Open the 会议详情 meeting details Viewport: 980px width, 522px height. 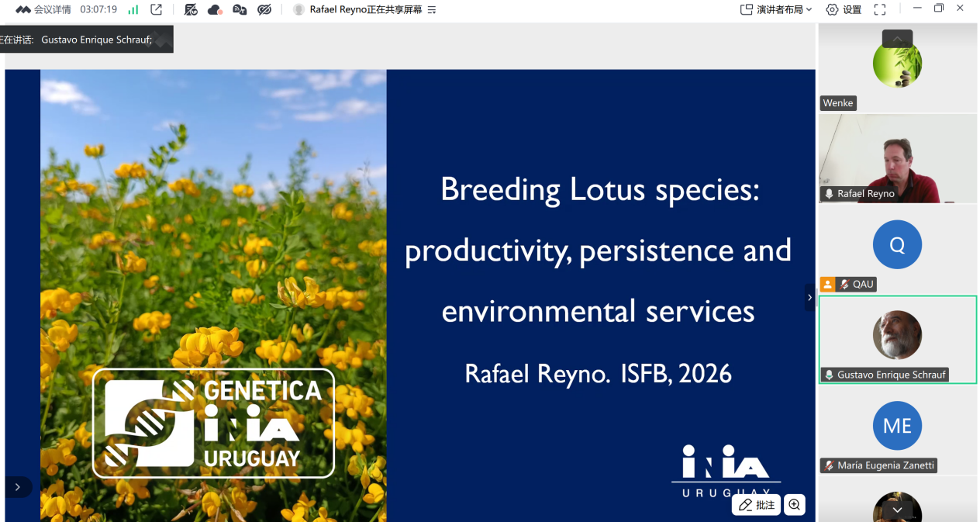click(52, 9)
